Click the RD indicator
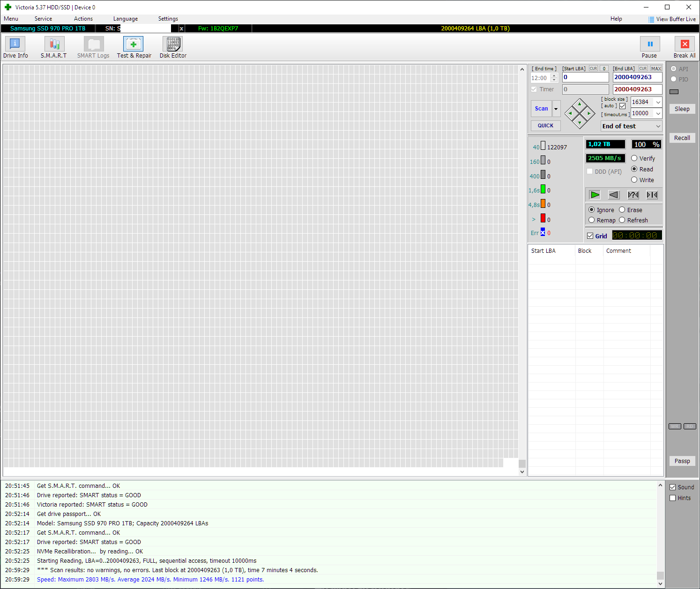This screenshot has height=589, width=700. click(x=690, y=426)
